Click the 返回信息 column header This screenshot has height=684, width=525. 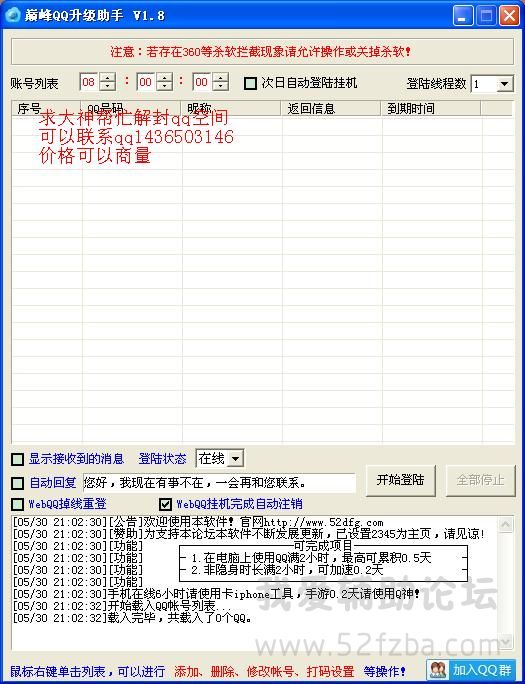coord(331,109)
